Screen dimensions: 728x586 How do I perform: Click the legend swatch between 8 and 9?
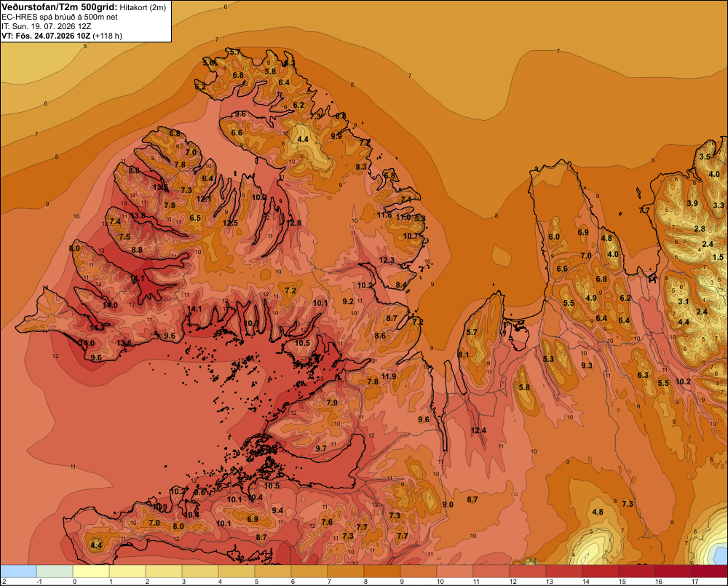(382, 571)
